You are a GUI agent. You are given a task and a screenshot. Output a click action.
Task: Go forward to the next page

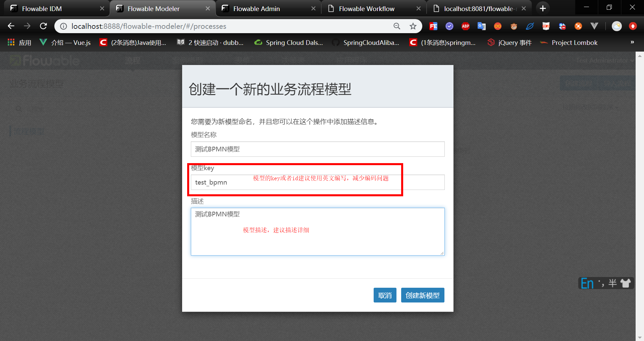pos(27,26)
